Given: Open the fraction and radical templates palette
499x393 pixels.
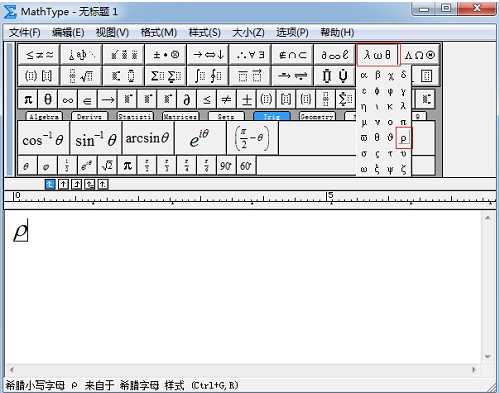Looking at the screenshot, I should pyautogui.click(x=81, y=76).
